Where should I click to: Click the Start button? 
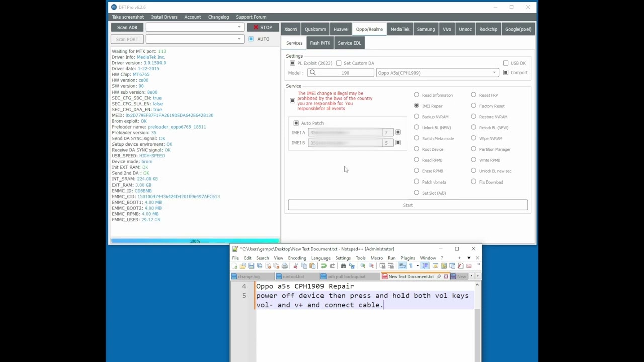click(408, 205)
